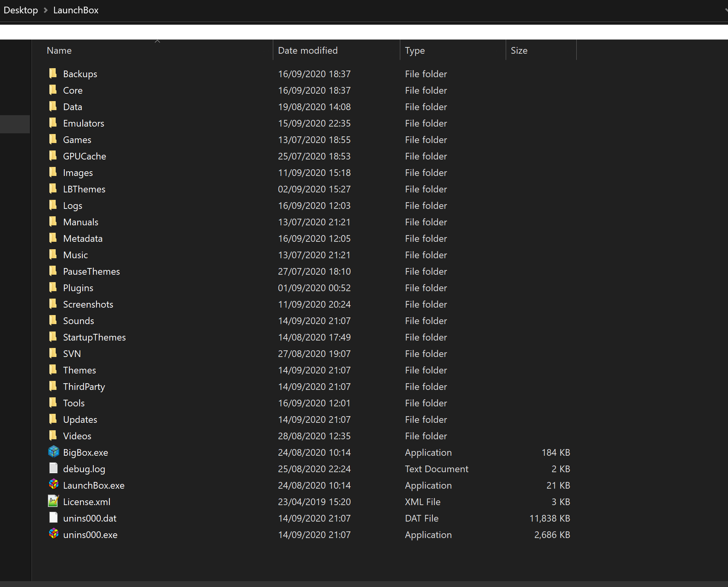The height and width of the screenshot is (587, 728).
Task: Sort by the Name column header
Action: click(x=59, y=51)
